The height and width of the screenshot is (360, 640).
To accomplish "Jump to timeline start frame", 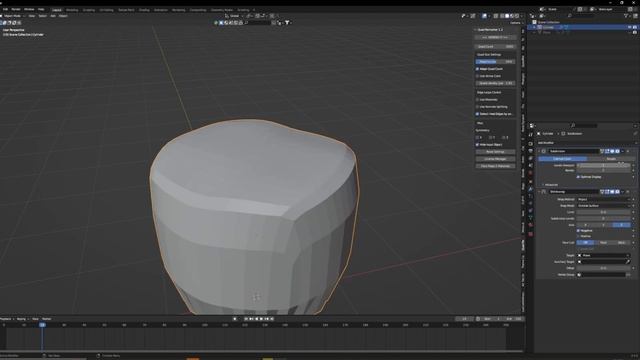I will point(246,319).
